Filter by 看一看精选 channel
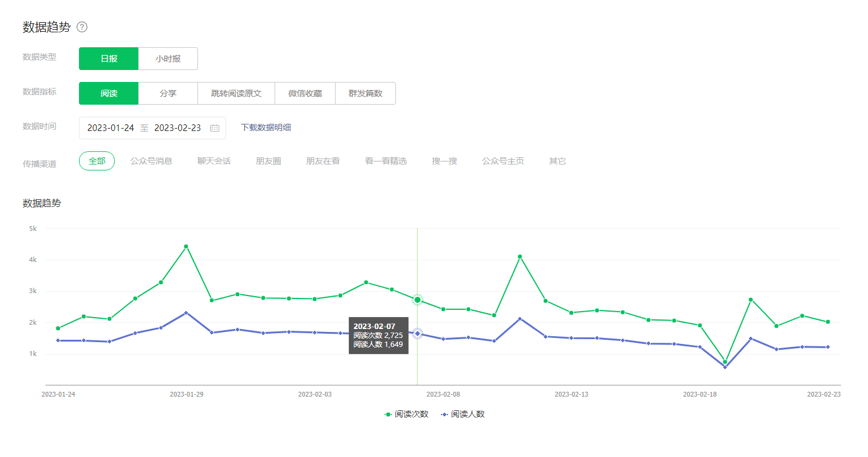 click(386, 161)
